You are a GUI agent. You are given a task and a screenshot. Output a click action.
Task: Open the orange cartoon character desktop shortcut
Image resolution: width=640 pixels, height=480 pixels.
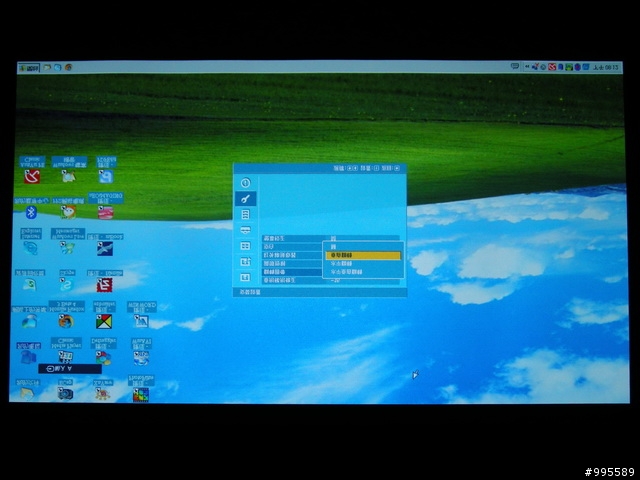pyautogui.click(x=68, y=212)
